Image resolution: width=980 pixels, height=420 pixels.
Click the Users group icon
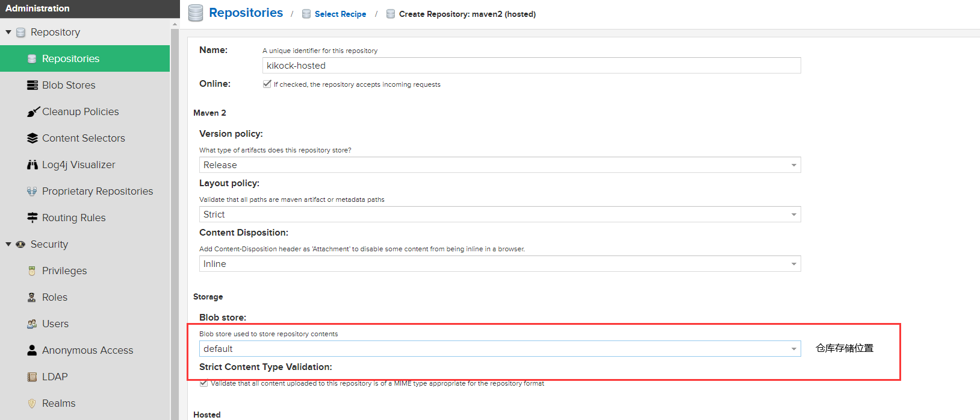[32, 324]
